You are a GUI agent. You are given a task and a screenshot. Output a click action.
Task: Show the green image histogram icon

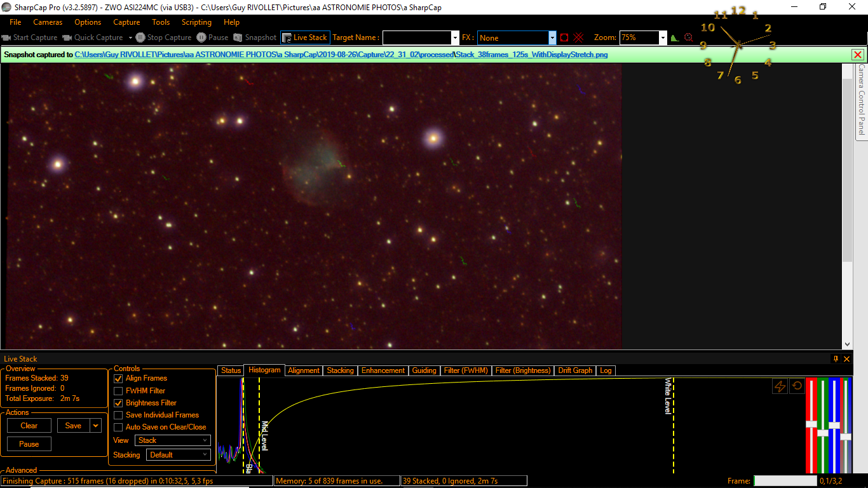tap(674, 37)
